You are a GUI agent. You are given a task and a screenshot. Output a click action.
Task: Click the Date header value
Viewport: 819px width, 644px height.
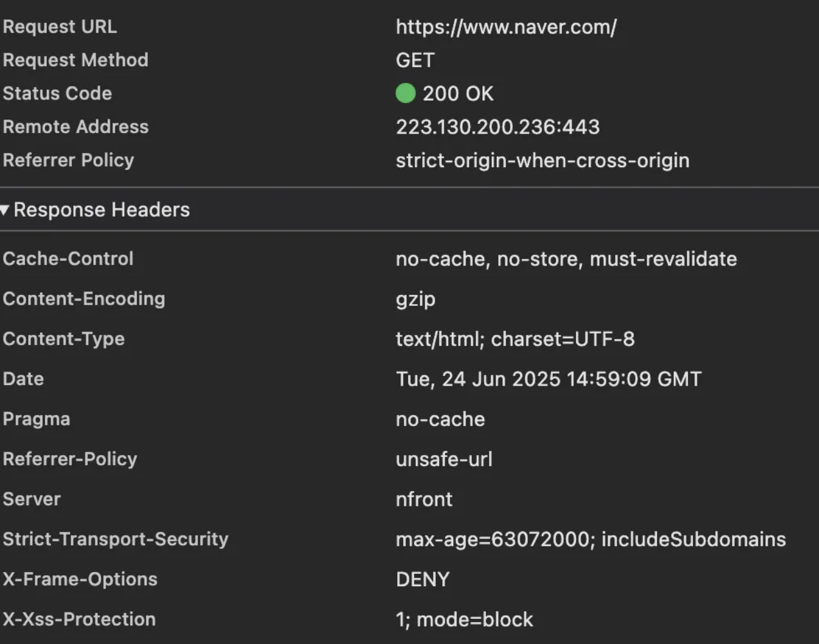pyautogui.click(x=548, y=379)
